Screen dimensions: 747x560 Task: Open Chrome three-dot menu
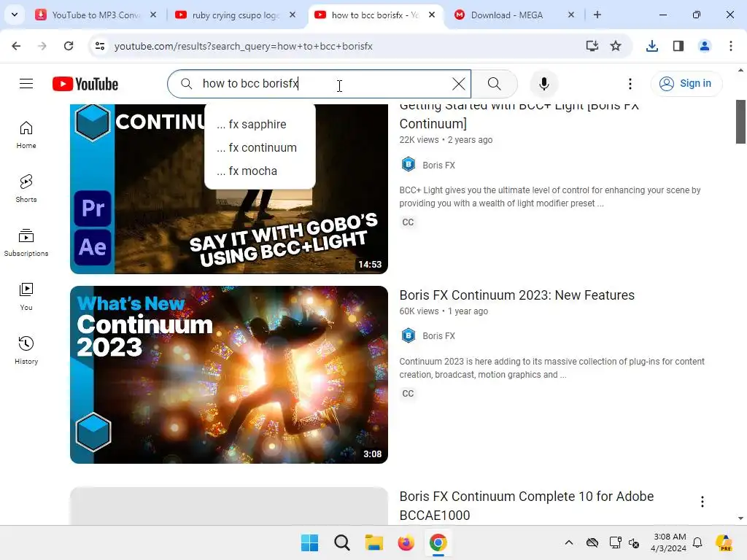click(x=730, y=46)
